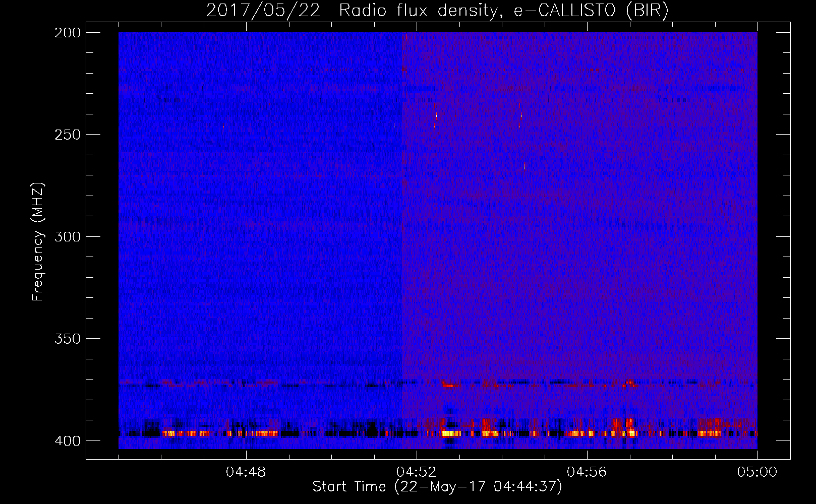The width and height of the screenshot is (816, 504).
Task: Click the 250 frequency tick label
Action: tap(67, 135)
